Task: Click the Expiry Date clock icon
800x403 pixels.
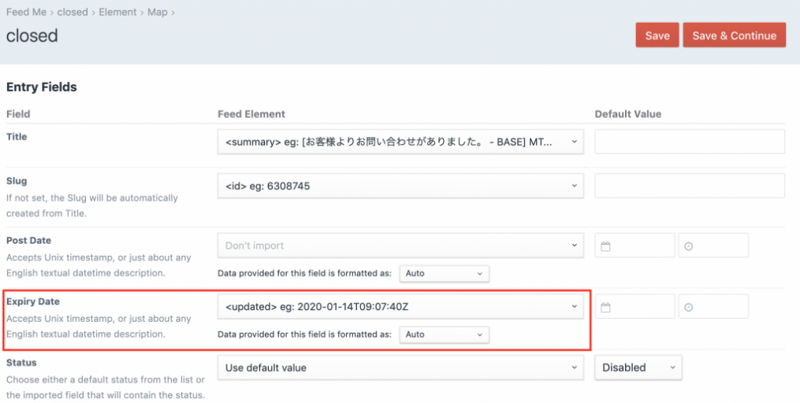Action: click(x=690, y=307)
